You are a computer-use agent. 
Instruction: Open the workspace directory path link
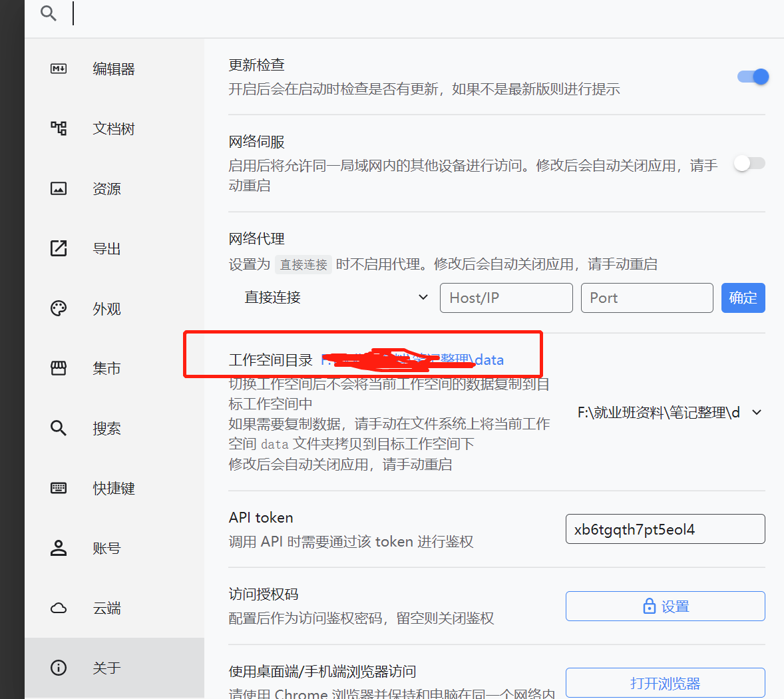tap(413, 359)
